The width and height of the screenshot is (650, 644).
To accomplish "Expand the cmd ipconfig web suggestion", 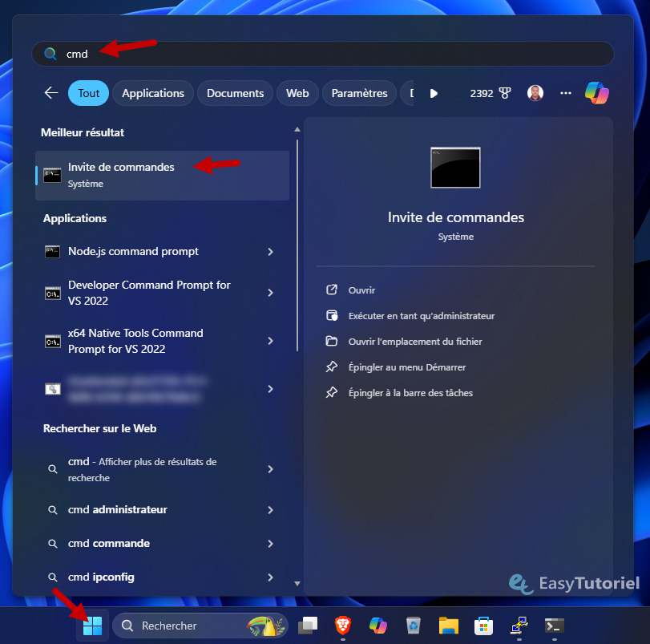I will (x=271, y=577).
